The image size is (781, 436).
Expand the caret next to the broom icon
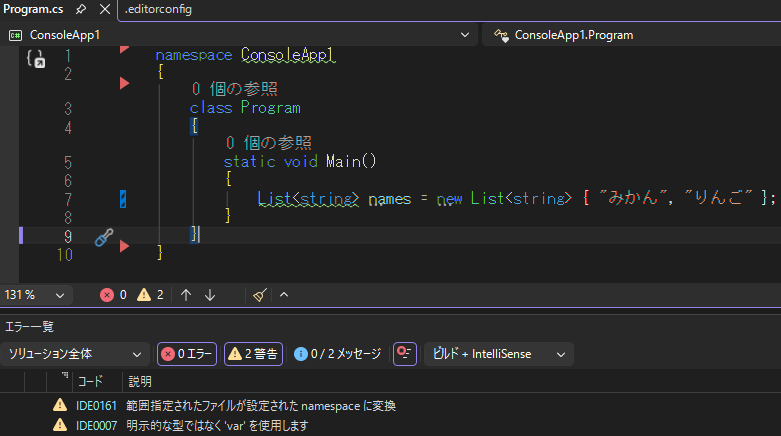[x=284, y=295]
